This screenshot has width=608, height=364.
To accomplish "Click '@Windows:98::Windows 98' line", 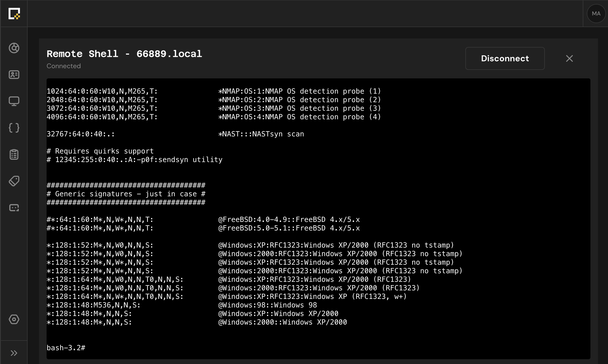I will point(267,305).
